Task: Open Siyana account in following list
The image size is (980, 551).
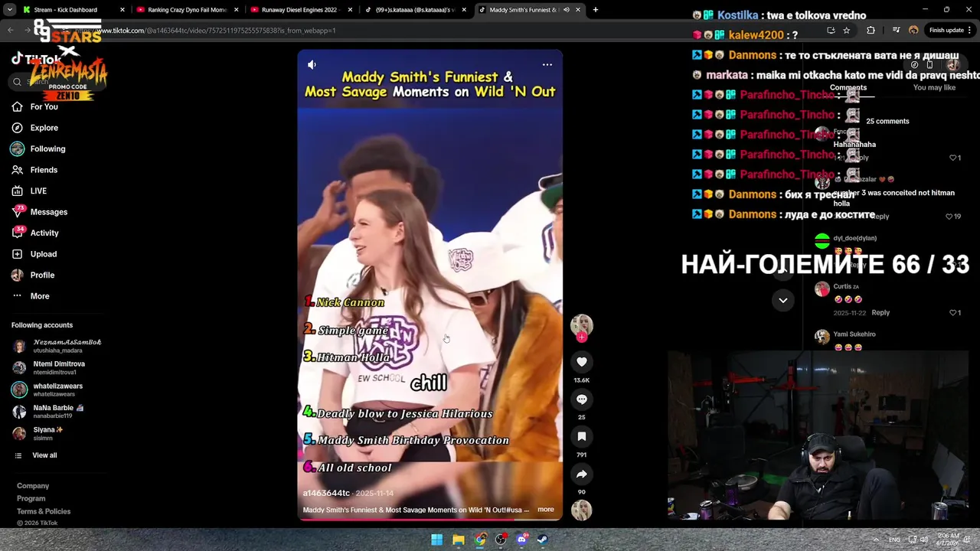Action: point(38,434)
